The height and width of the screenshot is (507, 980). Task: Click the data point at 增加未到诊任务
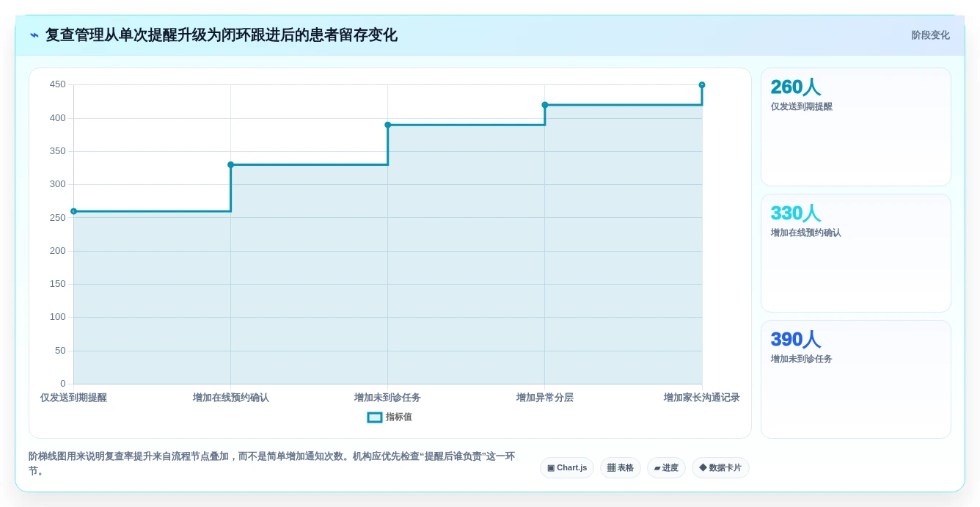tap(388, 125)
